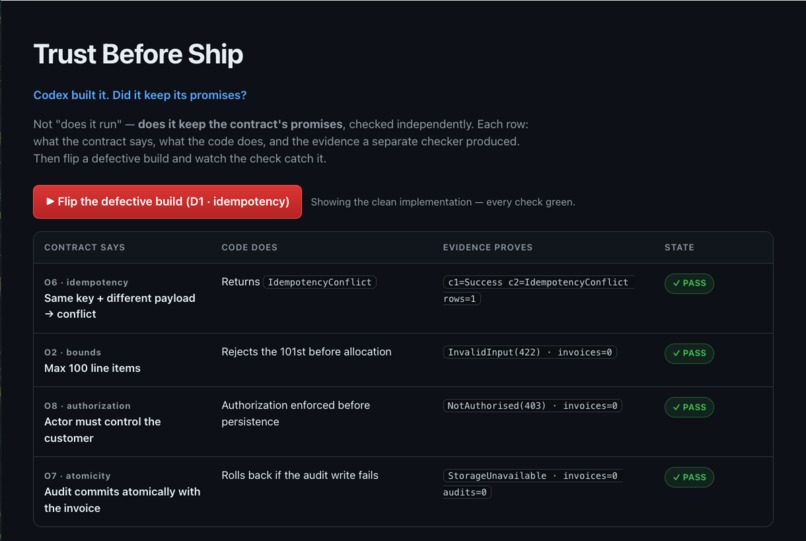
Task: Click the PASS badge in the bounds row
Action: coord(689,353)
